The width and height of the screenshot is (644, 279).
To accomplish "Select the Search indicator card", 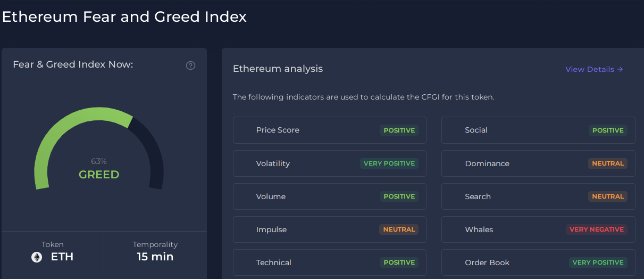I will click(x=538, y=196).
